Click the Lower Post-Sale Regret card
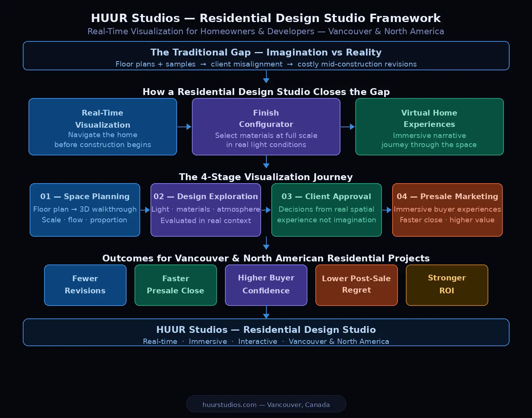Viewport: 532px width, 418px height. click(x=356, y=285)
